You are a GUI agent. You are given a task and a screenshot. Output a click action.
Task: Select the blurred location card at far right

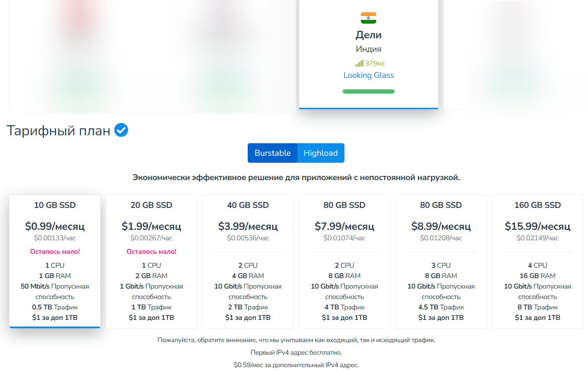click(x=516, y=54)
